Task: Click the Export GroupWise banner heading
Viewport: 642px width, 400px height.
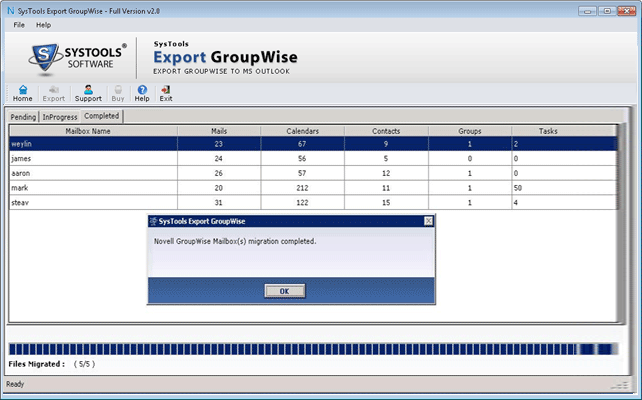Action: pos(225,57)
